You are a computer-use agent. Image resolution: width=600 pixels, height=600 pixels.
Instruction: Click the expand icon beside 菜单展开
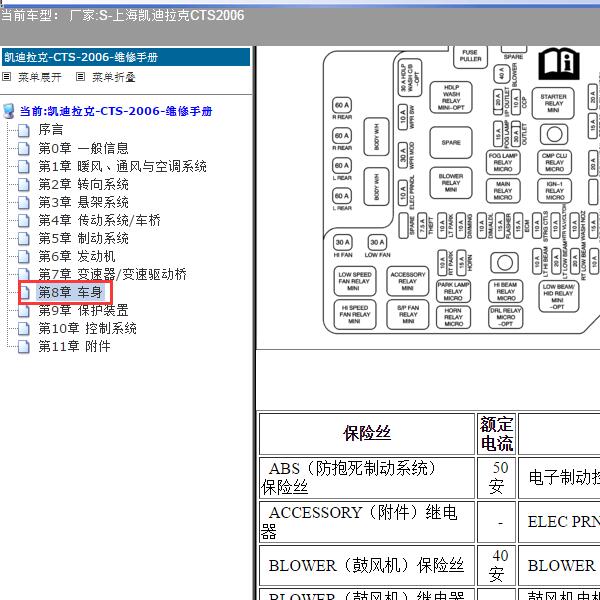(x=7, y=77)
